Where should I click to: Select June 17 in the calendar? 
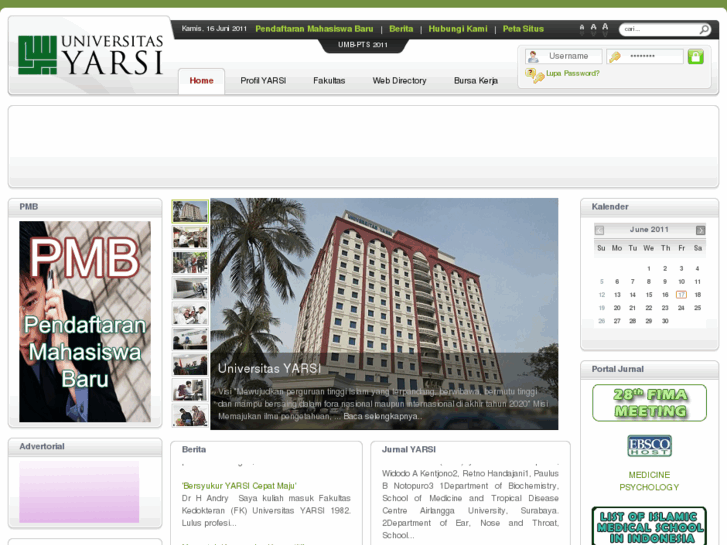pyautogui.click(x=681, y=295)
